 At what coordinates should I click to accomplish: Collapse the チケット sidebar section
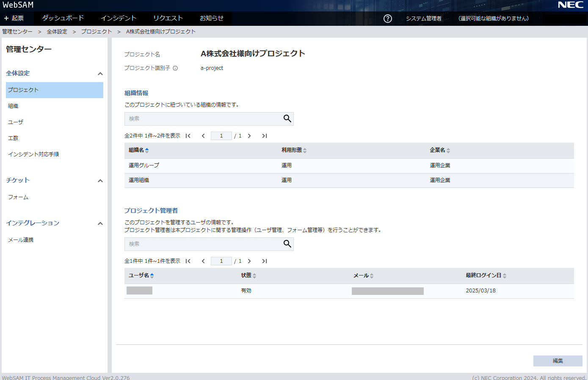click(x=100, y=181)
